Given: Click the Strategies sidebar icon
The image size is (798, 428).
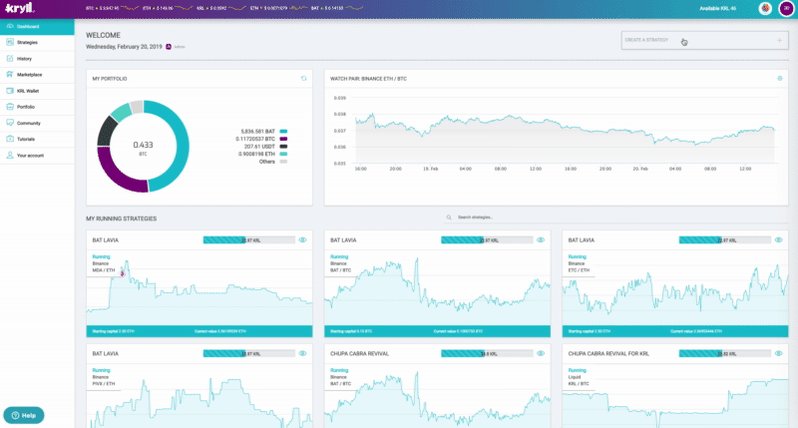Looking at the screenshot, I should pyautogui.click(x=10, y=42).
